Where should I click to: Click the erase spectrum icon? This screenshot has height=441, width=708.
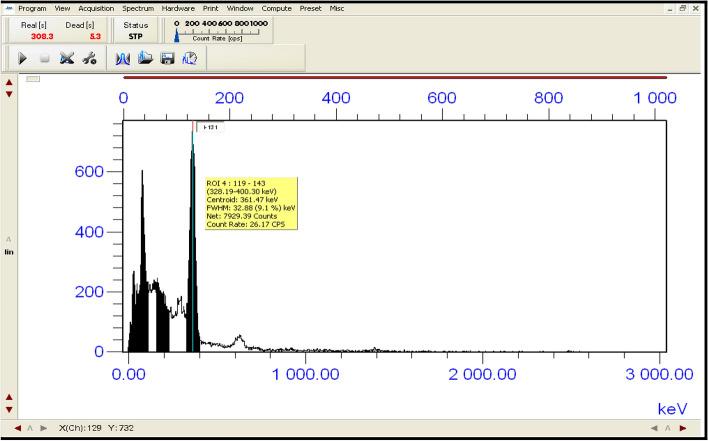click(66, 59)
